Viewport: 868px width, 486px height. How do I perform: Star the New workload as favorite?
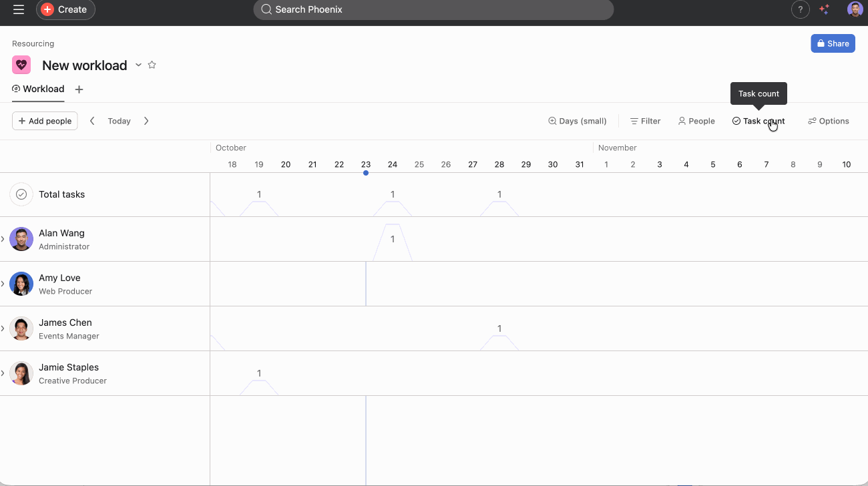[152, 65]
